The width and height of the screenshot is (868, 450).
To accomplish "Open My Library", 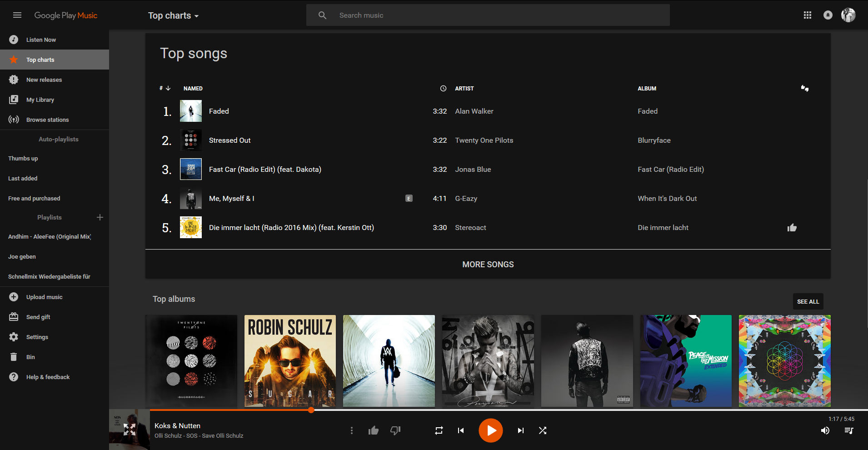I will [55, 100].
